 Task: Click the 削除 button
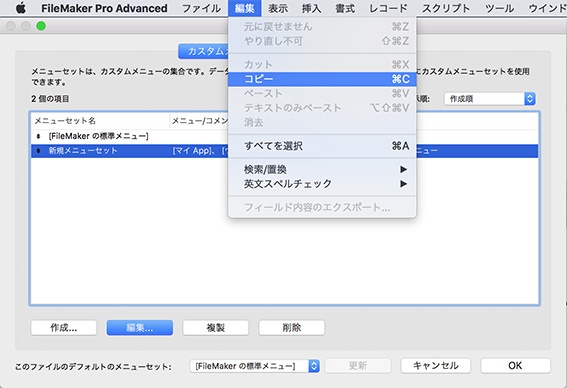point(291,328)
